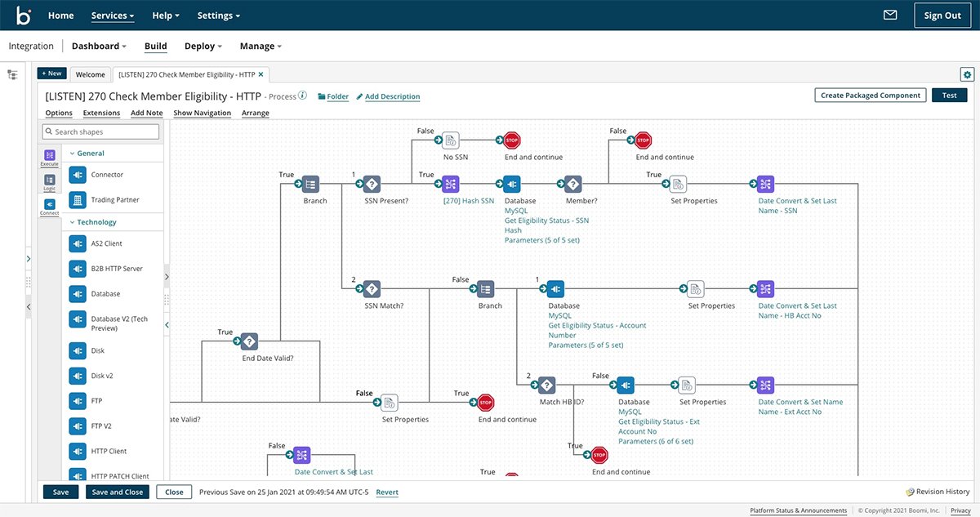Click the mail envelope icon in header
Viewport: 980px width, 517px height.
890,15
